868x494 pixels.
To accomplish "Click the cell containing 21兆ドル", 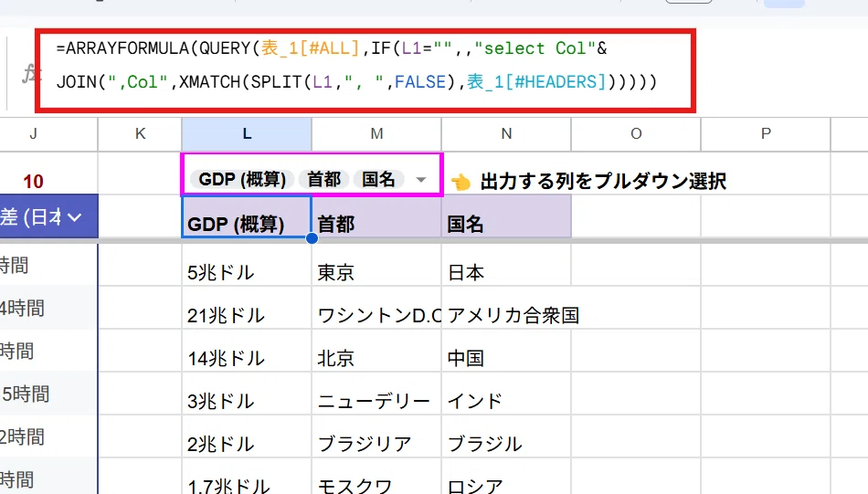I will point(247,308).
